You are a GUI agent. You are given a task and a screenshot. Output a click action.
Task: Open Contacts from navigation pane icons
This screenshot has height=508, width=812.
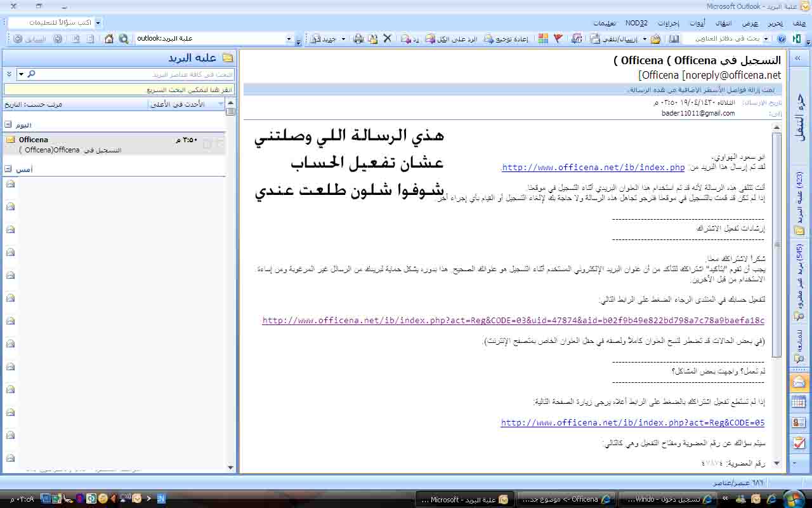[x=799, y=422]
